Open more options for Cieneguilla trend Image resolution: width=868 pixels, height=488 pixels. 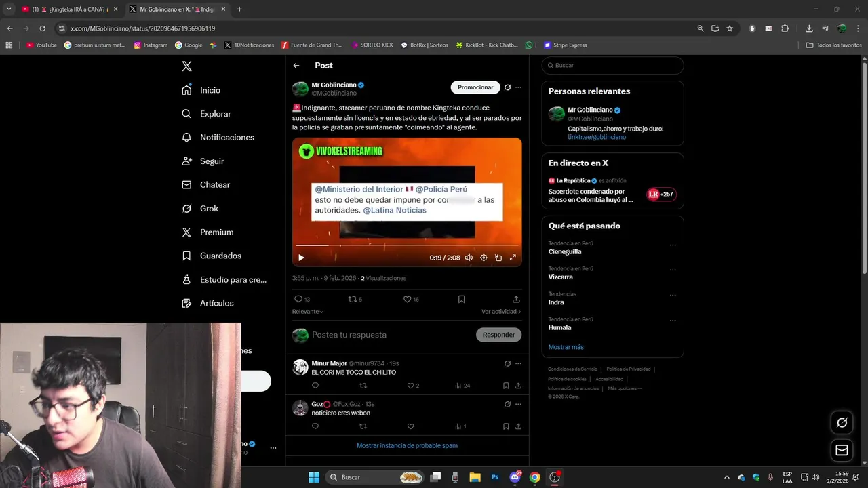coord(673,245)
